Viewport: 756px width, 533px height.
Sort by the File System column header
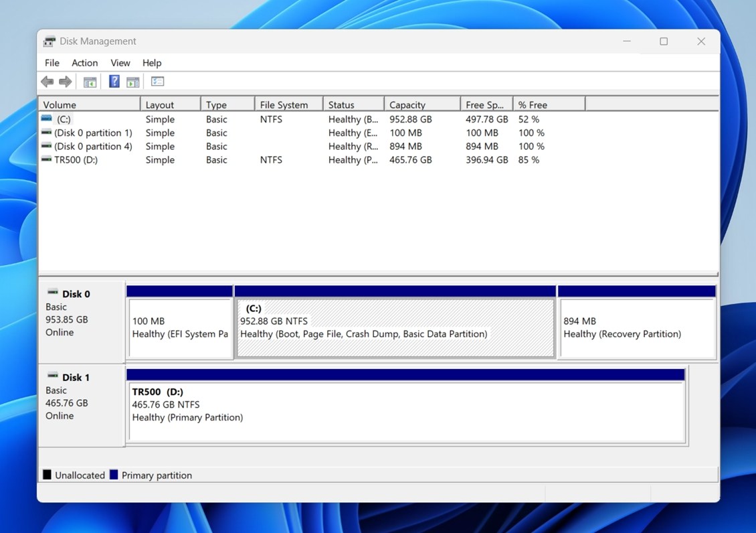tap(288, 104)
